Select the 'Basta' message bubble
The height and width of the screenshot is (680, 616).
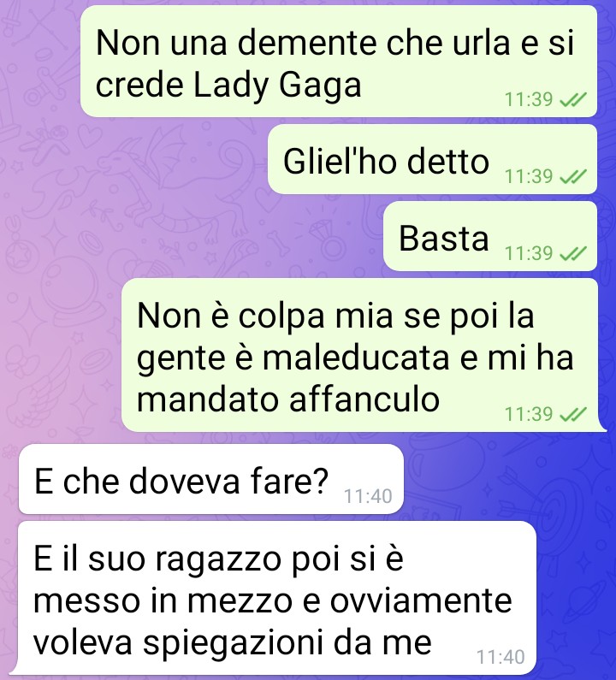(x=490, y=236)
